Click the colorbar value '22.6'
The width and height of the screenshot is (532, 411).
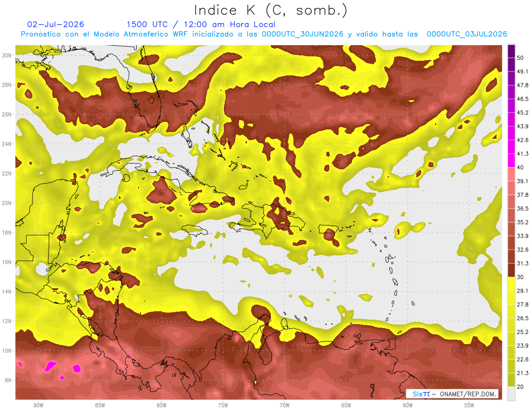point(522,360)
